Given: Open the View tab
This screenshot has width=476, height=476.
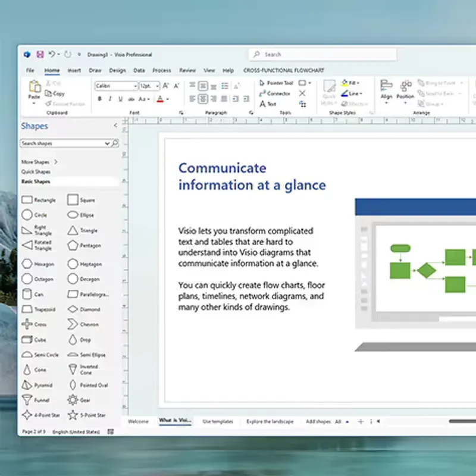Looking at the screenshot, I should pos(209,70).
